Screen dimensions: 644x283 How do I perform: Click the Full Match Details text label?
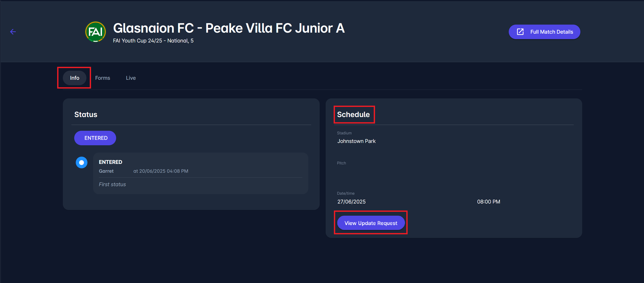pyautogui.click(x=551, y=32)
